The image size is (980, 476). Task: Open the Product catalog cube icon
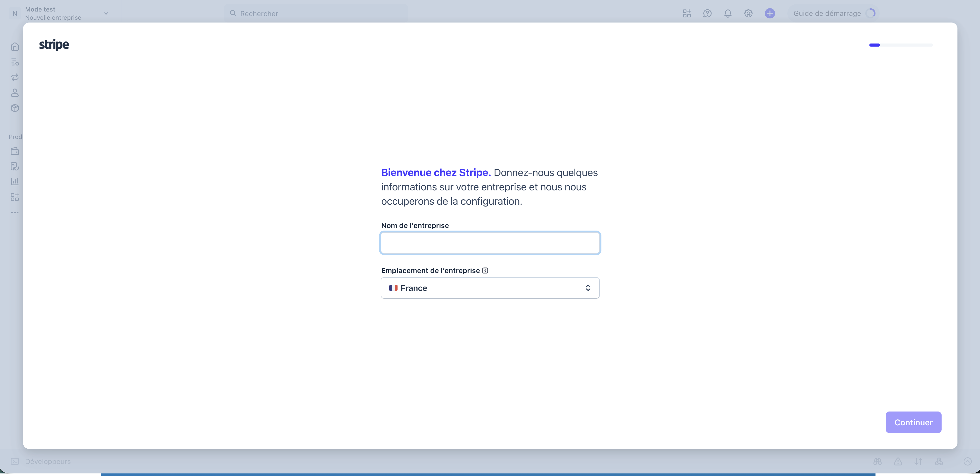point(15,108)
